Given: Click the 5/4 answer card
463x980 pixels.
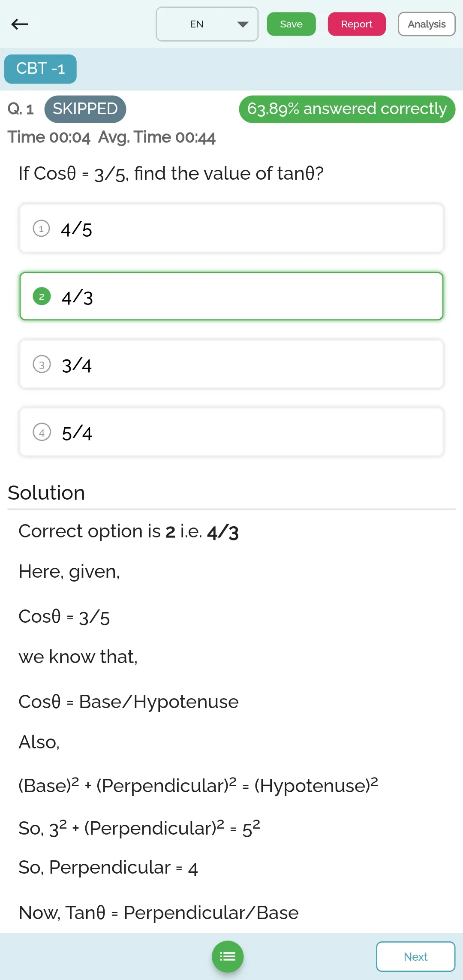Looking at the screenshot, I should point(231,432).
